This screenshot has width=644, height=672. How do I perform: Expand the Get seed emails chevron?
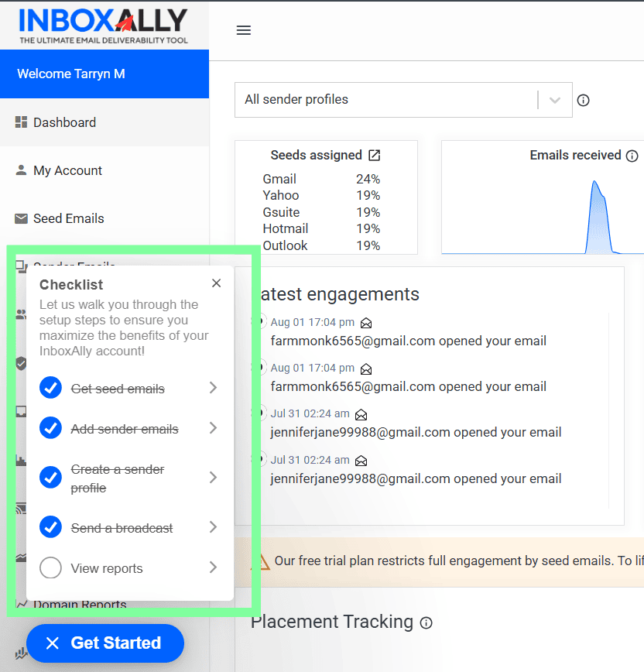(x=213, y=387)
